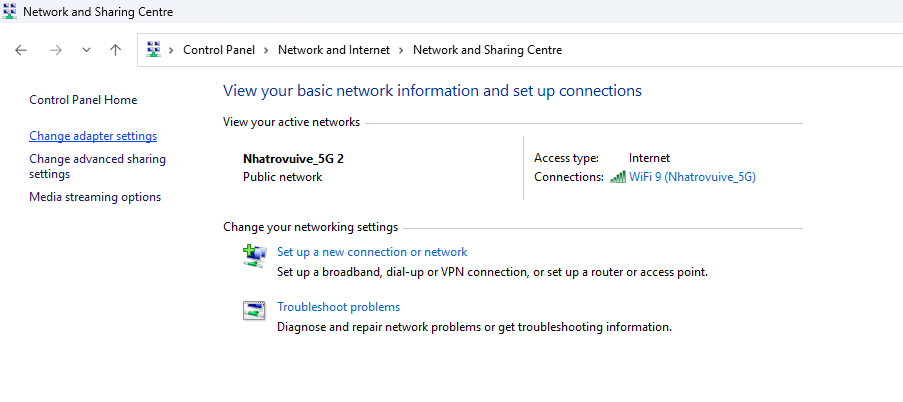Viewport: 903px width, 402px height.
Task: Select Control Panel in the breadcrumb
Action: point(219,50)
